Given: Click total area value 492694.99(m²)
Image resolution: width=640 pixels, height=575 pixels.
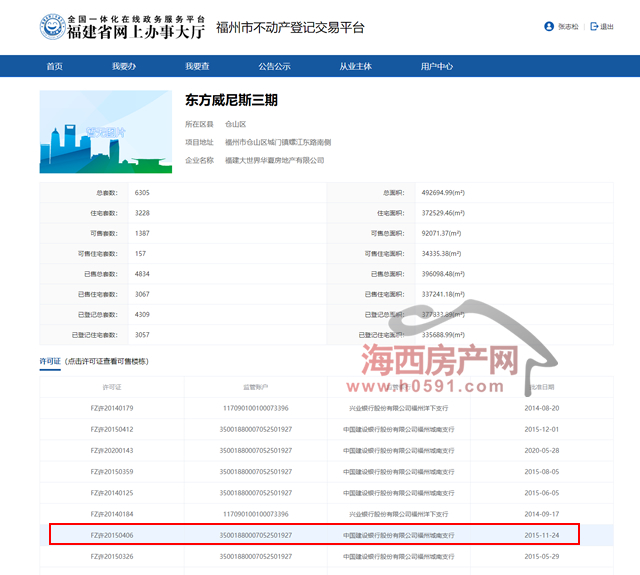Looking at the screenshot, I should [x=443, y=193].
